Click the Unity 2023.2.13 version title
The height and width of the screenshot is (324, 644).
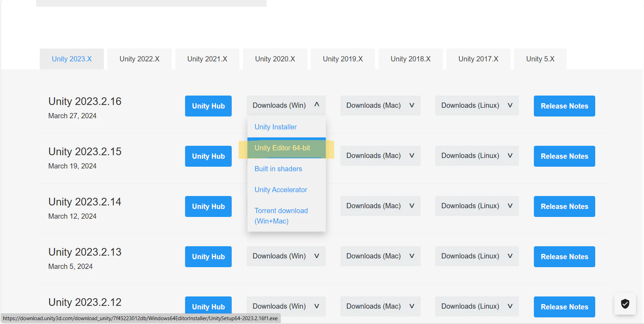pyautogui.click(x=85, y=252)
